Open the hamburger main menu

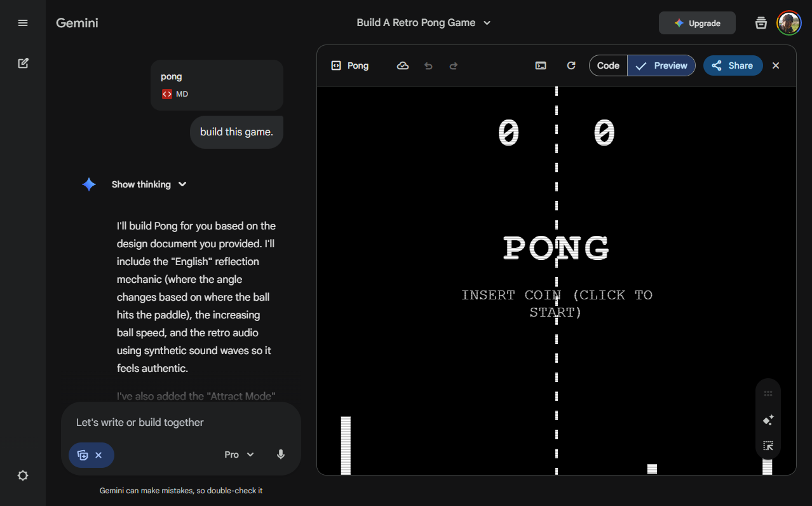pyautogui.click(x=23, y=23)
